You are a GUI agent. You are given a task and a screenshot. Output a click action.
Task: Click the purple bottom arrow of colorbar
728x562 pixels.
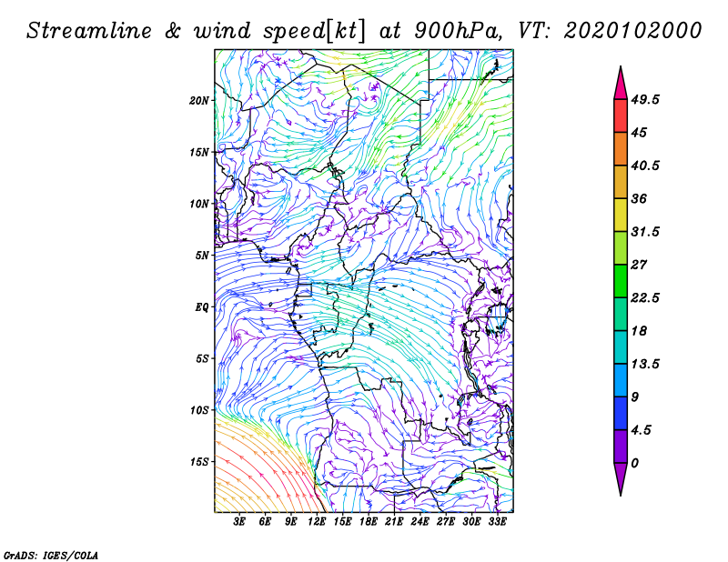click(x=621, y=479)
